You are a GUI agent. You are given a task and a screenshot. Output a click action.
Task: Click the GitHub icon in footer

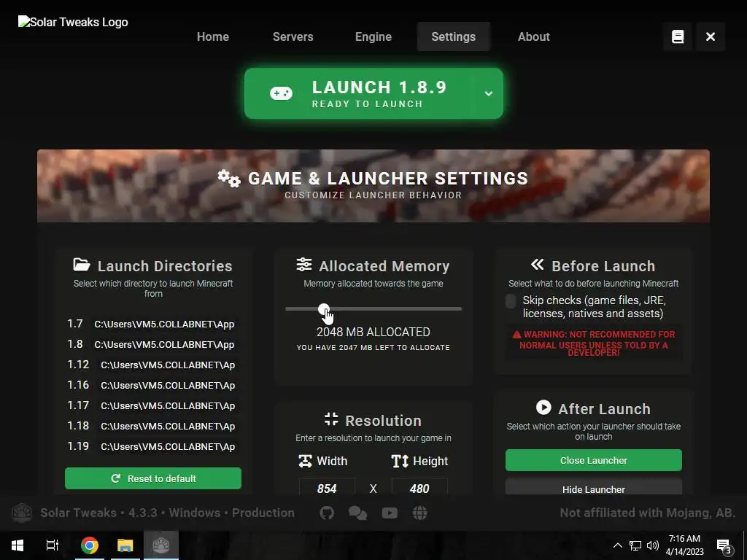pyautogui.click(x=327, y=513)
